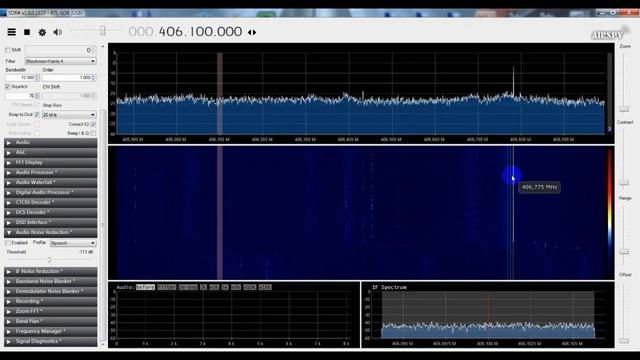Open the hamburger main menu

(11, 32)
